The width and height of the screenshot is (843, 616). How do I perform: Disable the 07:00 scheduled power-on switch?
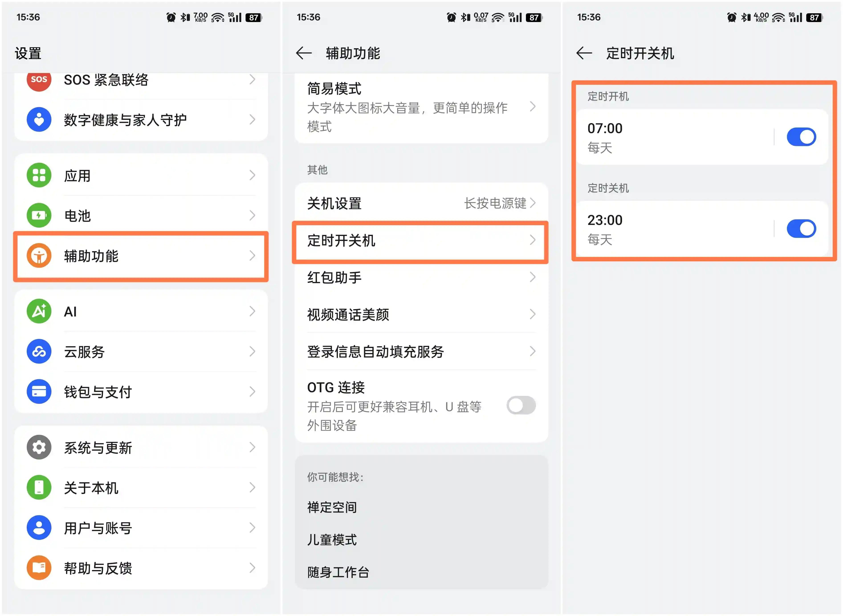point(801,137)
